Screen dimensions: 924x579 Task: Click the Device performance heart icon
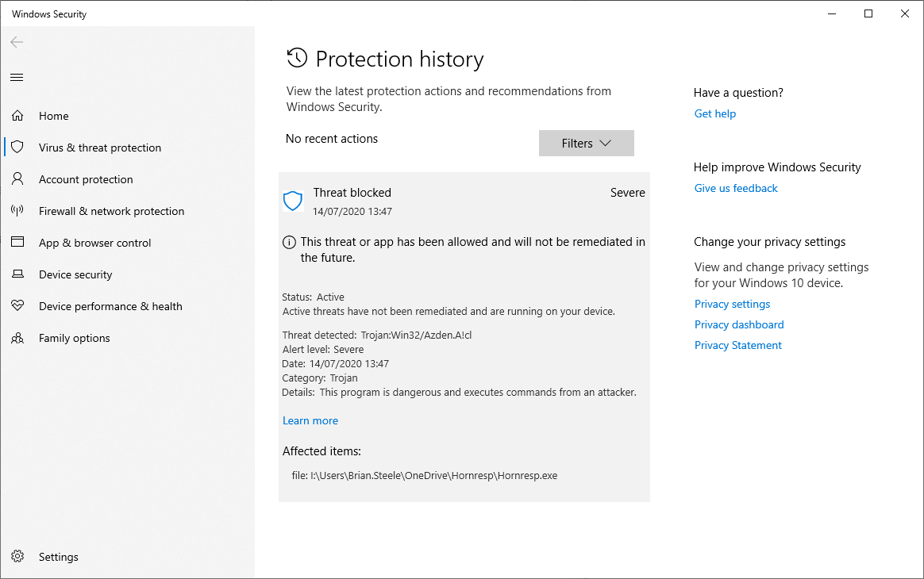(17, 305)
